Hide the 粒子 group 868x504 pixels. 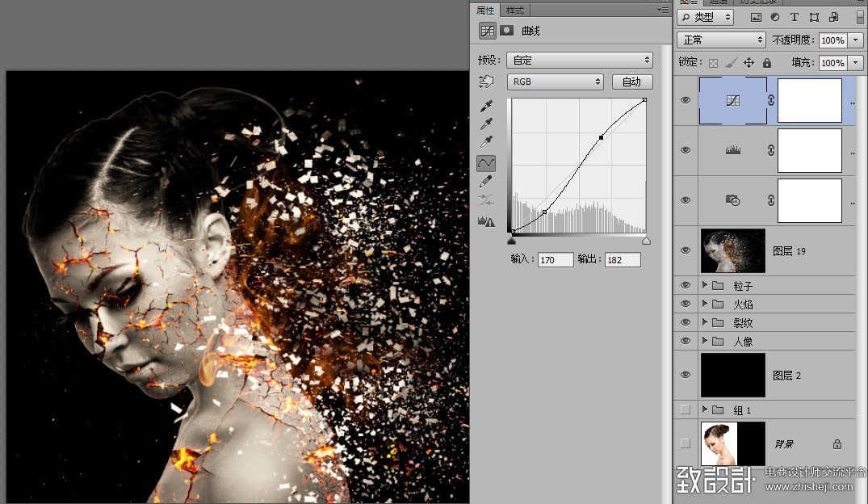(x=686, y=285)
